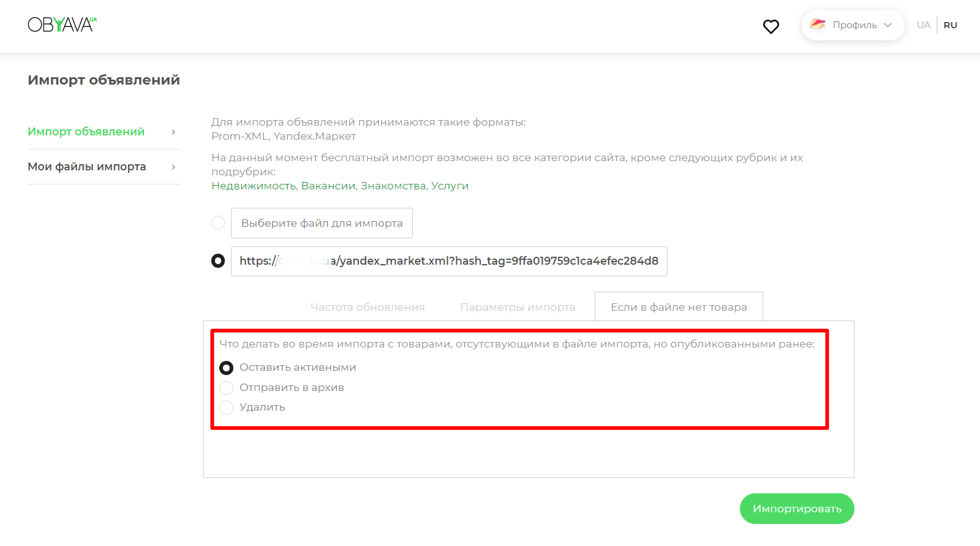Switch language to RU
The height and width of the screenshot is (546, 980).
950,25
